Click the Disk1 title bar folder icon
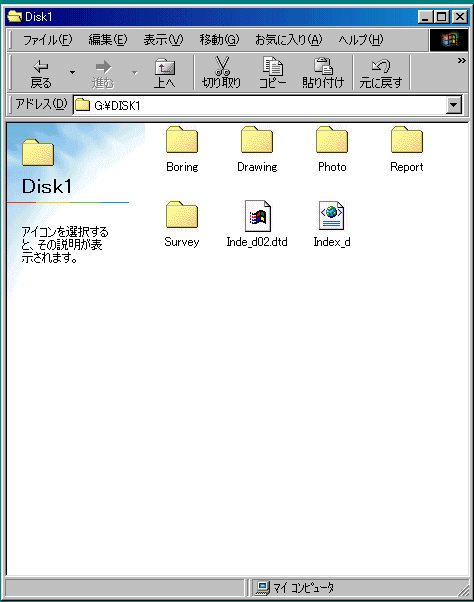This screenshot has width=474, height=602. pyautogui.click(x=15, y=17)
